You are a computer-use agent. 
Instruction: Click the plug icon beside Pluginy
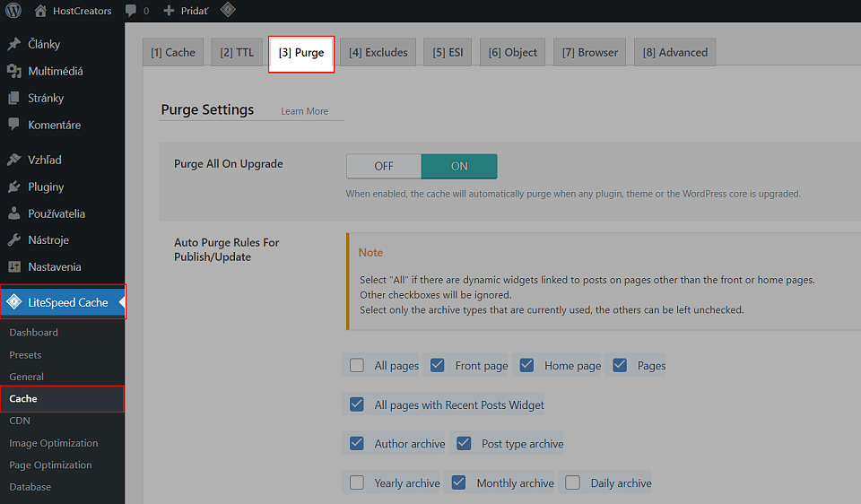click(14, 187)
